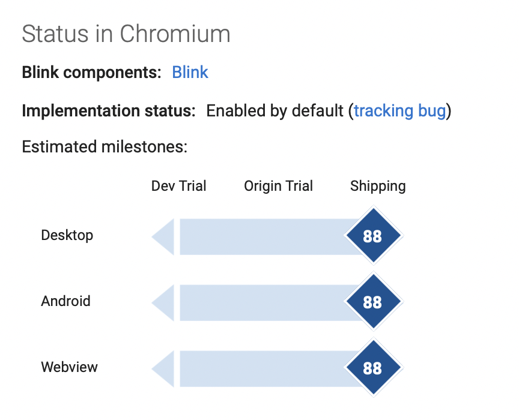Click the Desktop row left arrowhead

click(163, 237)
